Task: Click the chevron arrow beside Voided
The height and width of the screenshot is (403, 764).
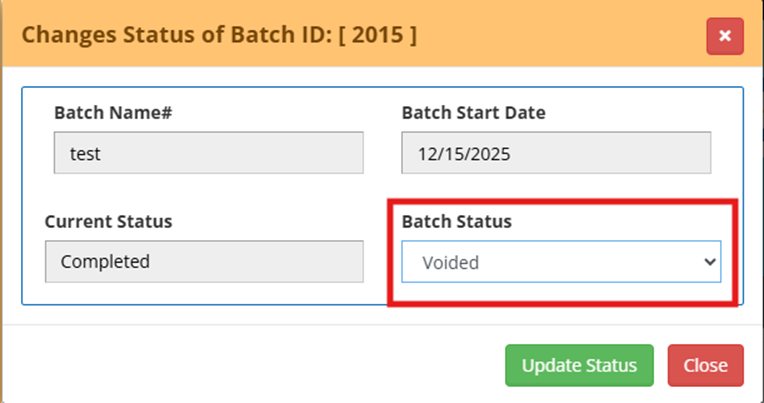Action: [710, 262]
